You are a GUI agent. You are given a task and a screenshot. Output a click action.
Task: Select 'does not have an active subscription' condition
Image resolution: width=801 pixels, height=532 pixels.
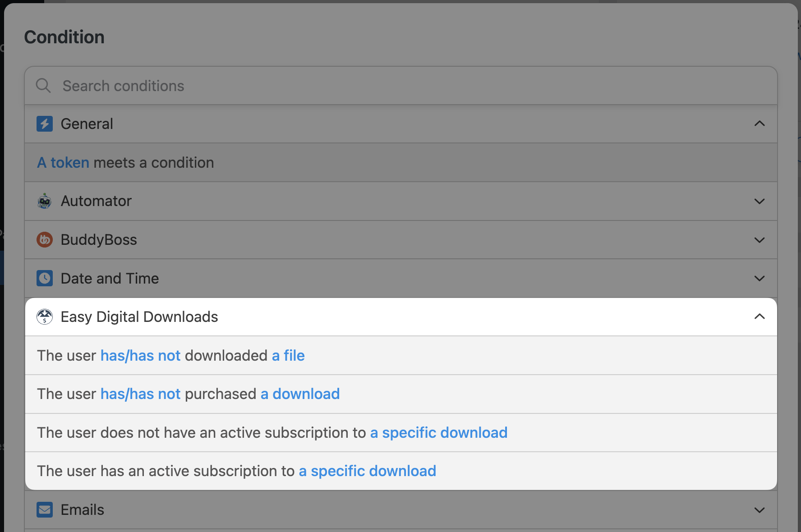pos(272,433)
